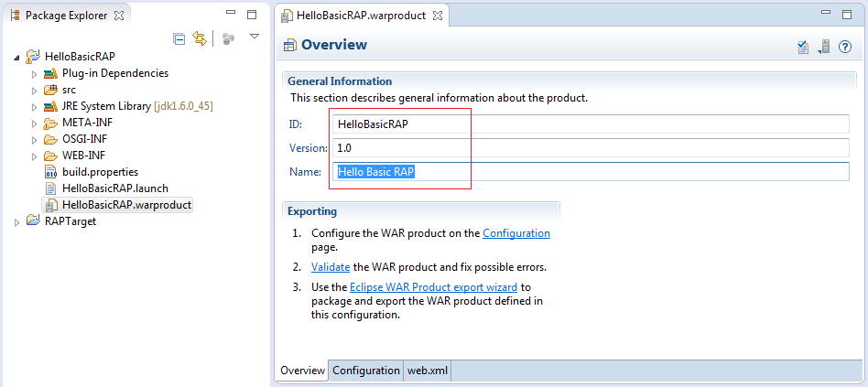Select the HelloBasicRAP project icon
Viewport: 868px width, 387px height.
tap(33, 57)
